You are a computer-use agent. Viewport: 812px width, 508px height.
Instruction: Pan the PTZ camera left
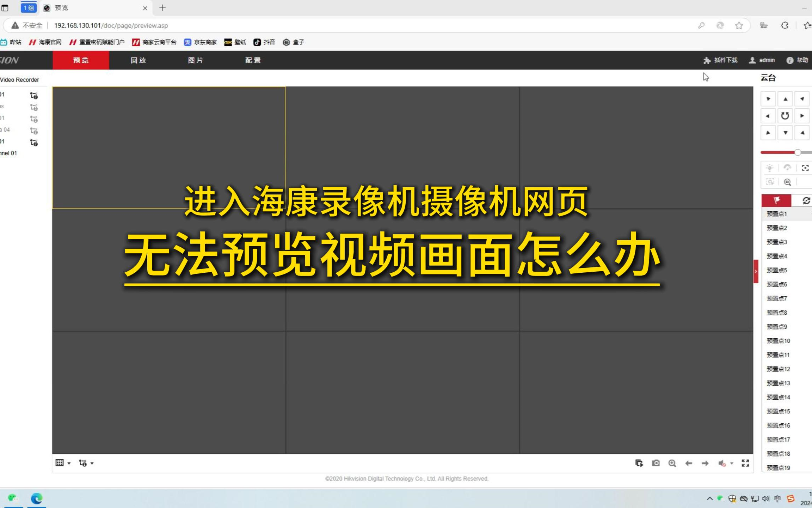click(768, 116)
